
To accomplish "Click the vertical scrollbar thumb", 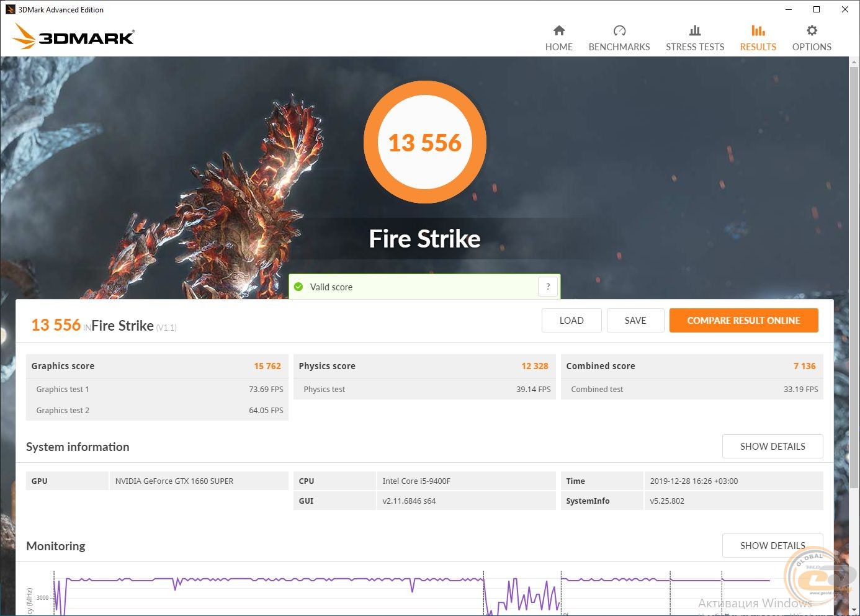I will coord(854,273).
